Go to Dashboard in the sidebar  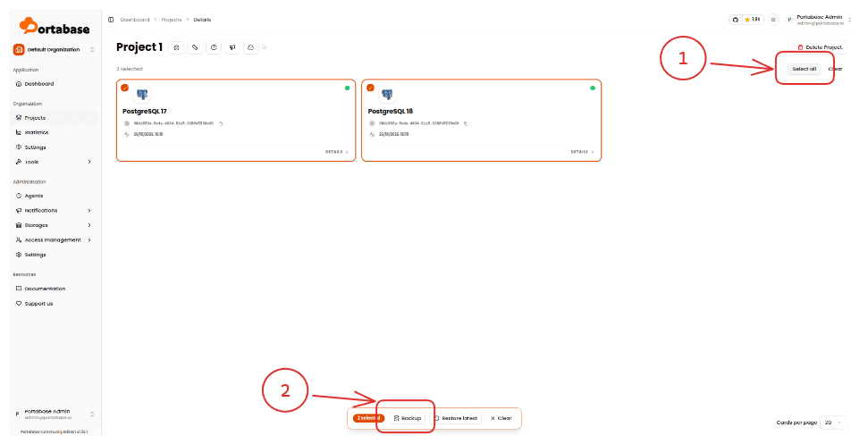pos(54,84)
